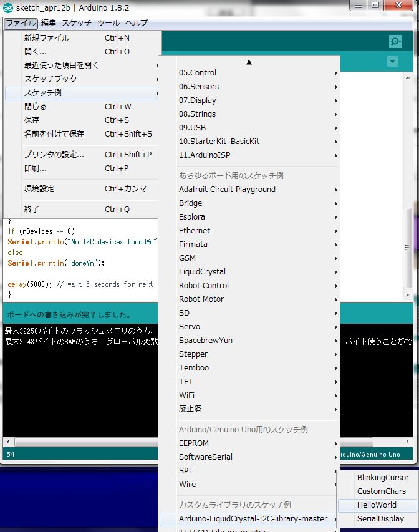Expand 06.Sensors examples

(249, 87)
